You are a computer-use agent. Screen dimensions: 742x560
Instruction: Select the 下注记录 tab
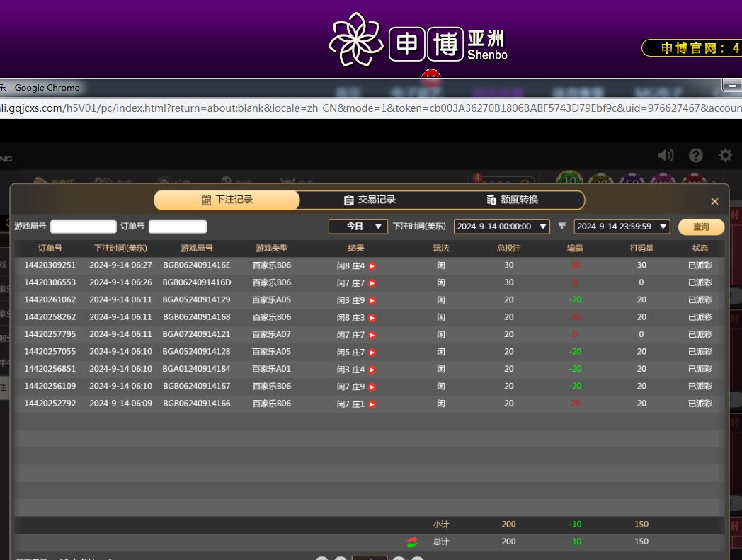(227, 200)
